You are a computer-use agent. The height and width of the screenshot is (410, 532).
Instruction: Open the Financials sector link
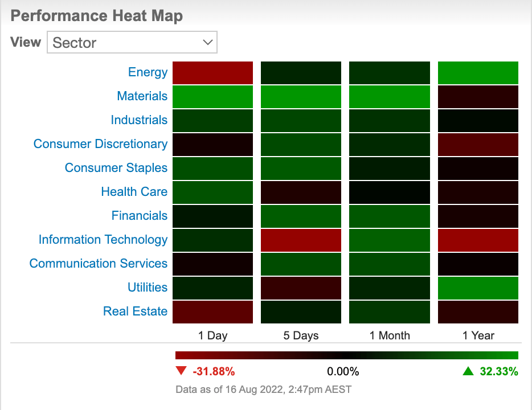coord(140,216)
